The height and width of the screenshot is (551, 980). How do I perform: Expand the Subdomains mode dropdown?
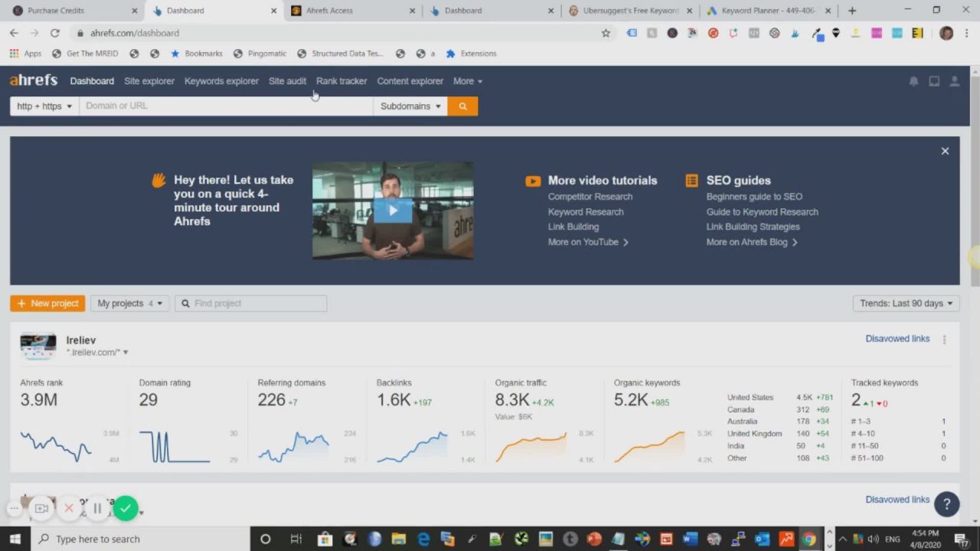410,106
